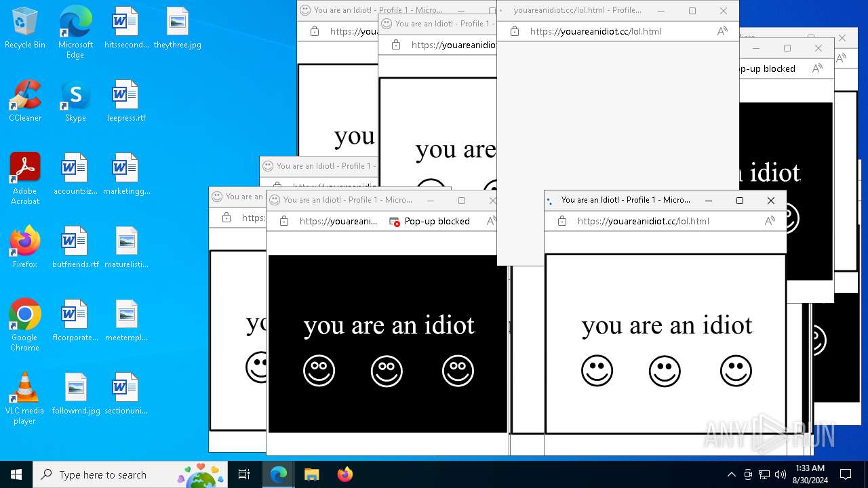Open the volume control in tray
868x488 pixels.
coord(781,474)
